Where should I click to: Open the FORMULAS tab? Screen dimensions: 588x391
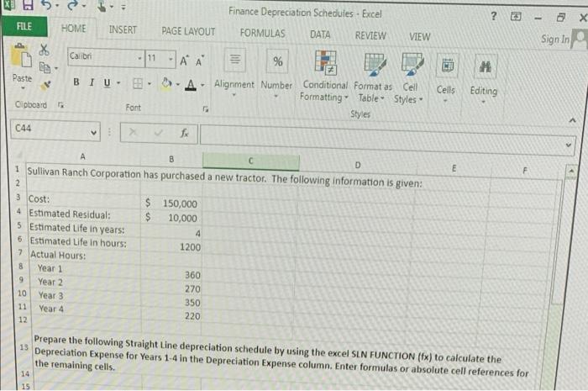pyautogui.click(x=262, y=33)
